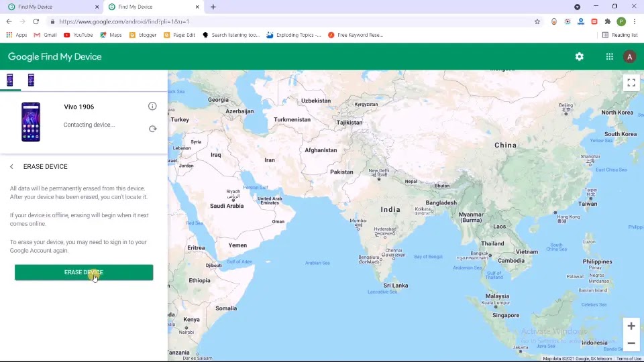Click the Vivo 1906 phone thumbnail
The height and width of the screenshot is (362, 644).
coord(31,122)
